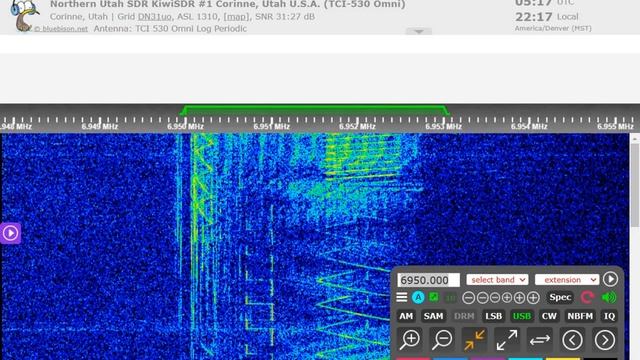Collapse the top info bar with down arrow
The width and height of the screenshot is (640, 360).
[x=418, y=31]
